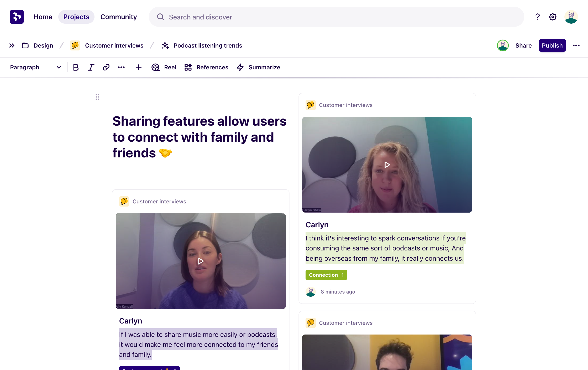
Task: Open help with the question mark icon
Action: point(537,17)
